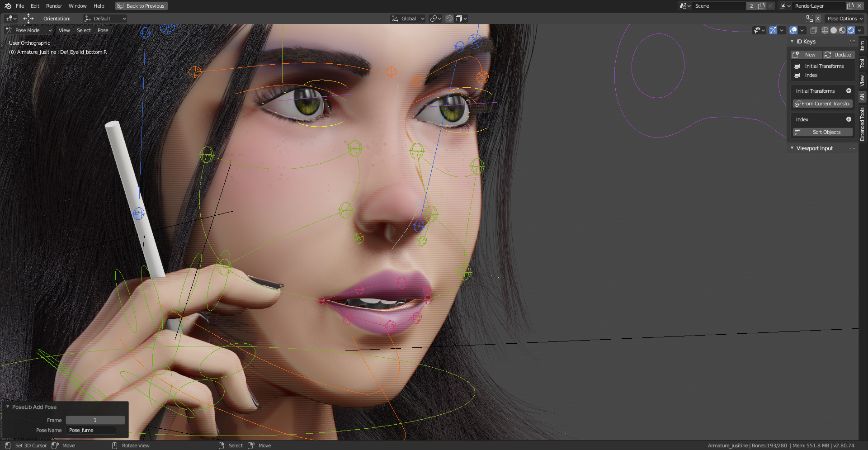Click the new scene copy icon
Viewport: 868px width, 450px height.
pyautogui.click(x=761, y=6)
